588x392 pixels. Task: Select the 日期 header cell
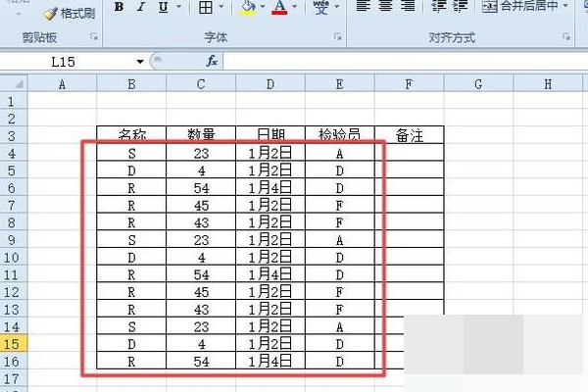[270, 135]
